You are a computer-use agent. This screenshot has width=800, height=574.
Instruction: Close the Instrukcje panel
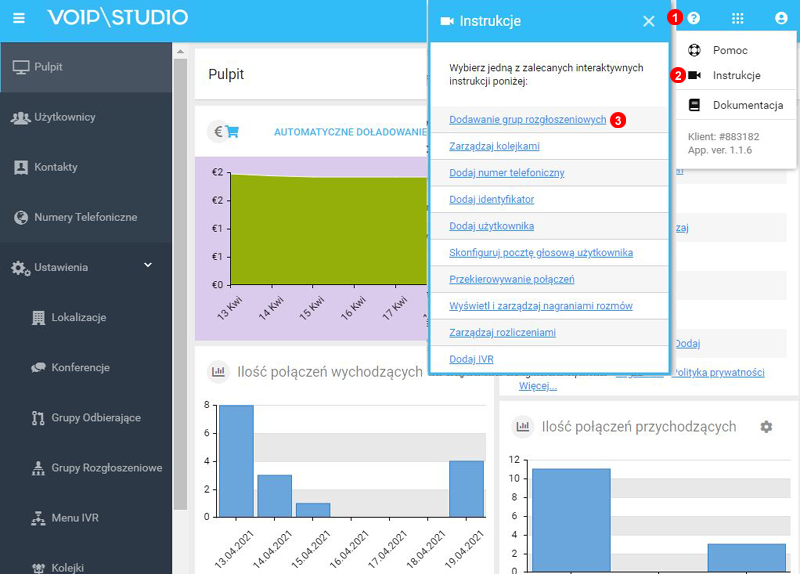[648, 21]
